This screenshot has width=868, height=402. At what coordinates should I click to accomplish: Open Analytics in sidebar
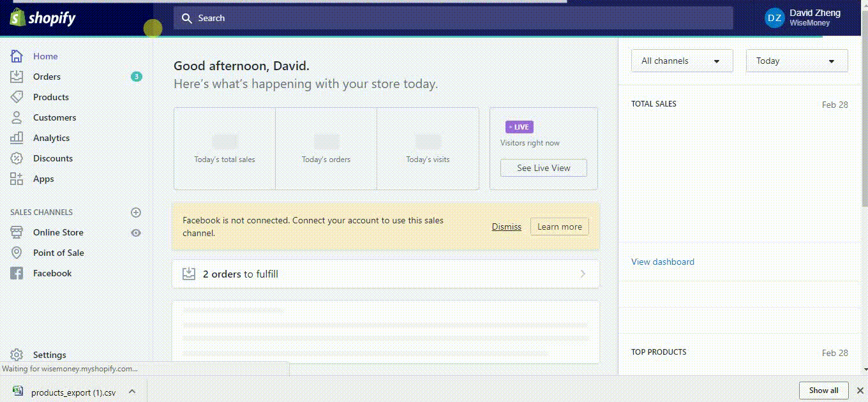(x=52, y=138)
